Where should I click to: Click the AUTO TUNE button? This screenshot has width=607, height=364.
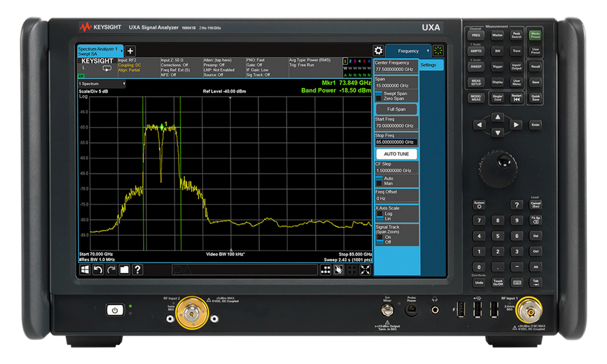pyautogui.click(x=397, y=154)
